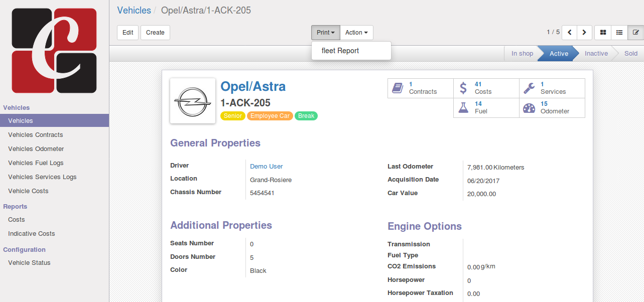Image resolution: width=644 pixels, height=302 pixels.
Task: Click the Costs dollar icon
Action: pos(463,88)
